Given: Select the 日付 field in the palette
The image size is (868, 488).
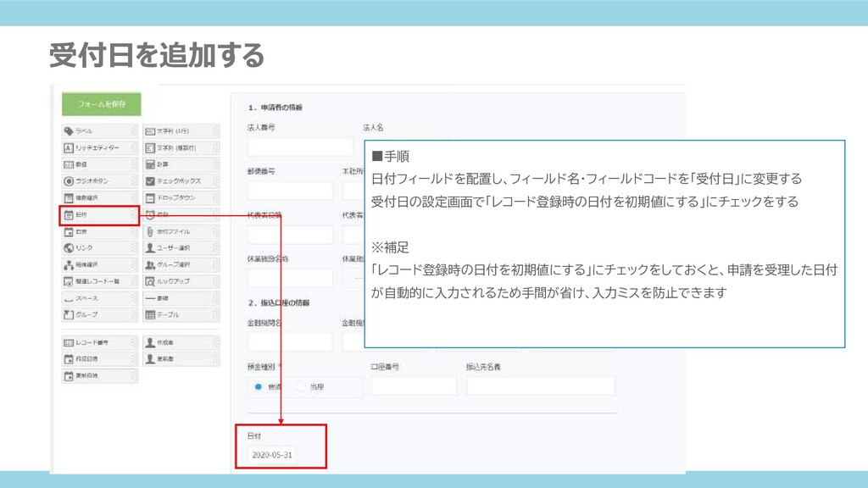Looking at the screenshot, I should coord(99,214).
